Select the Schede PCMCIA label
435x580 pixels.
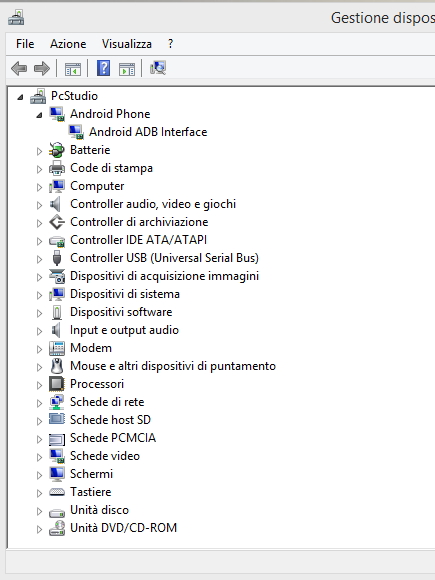113,438
